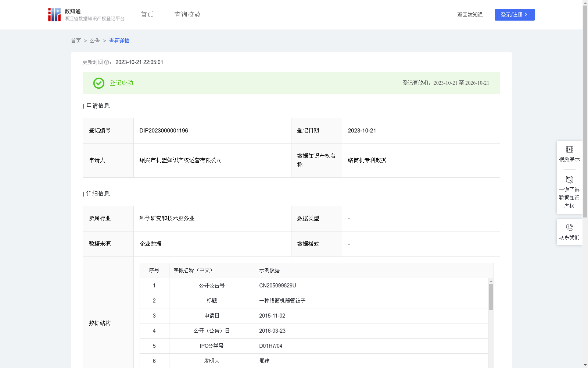Viewport: 588px width, 368px height.
Task: Go to 首页 in the breadcrumb
Action: click(76, 41)
